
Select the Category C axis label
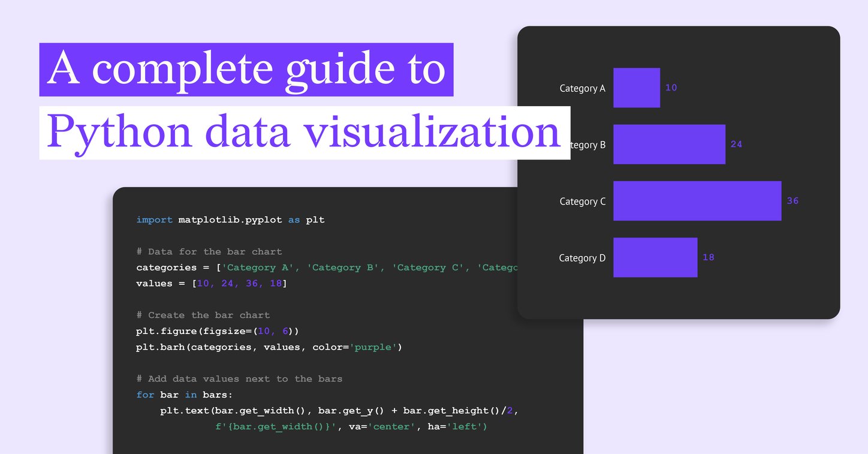[x=582, y=201]
